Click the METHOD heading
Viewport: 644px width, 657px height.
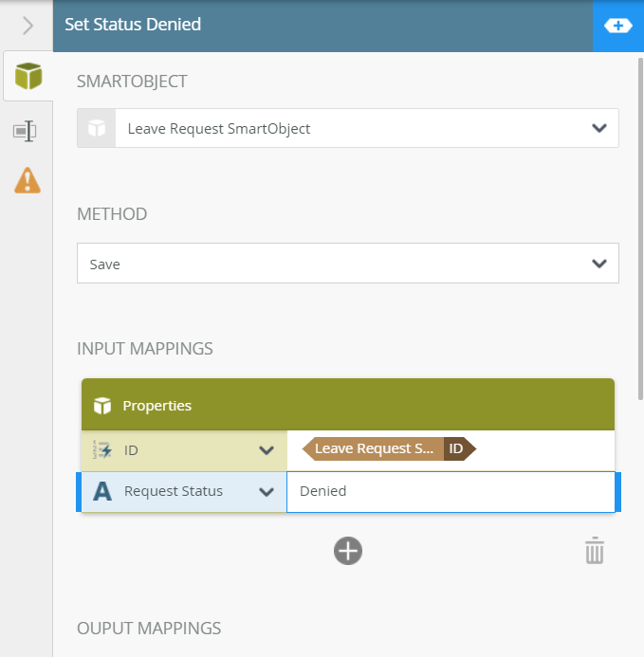coord(112,214)
